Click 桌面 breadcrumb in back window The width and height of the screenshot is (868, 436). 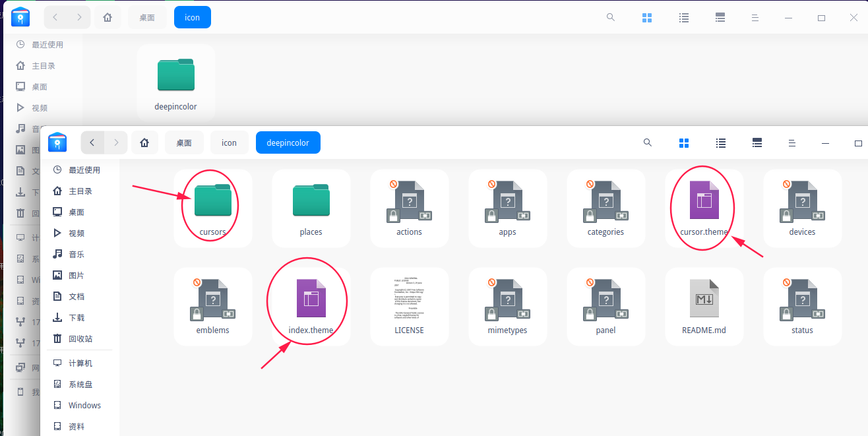[x=147, y=17]
